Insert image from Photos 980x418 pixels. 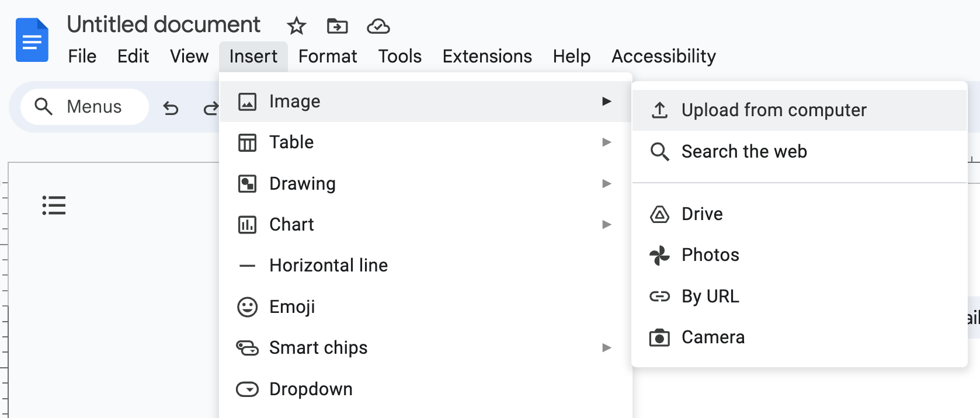(800, 255)
